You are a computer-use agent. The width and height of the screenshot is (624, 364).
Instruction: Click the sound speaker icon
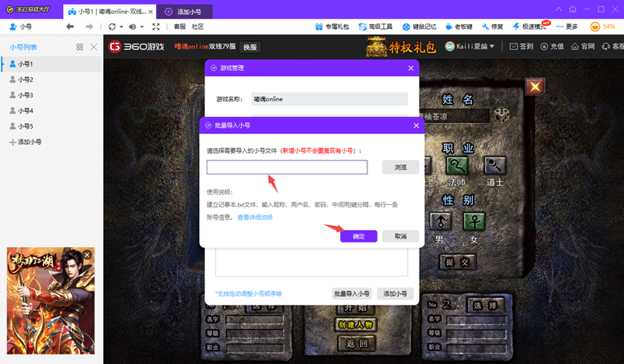point(133,27)
